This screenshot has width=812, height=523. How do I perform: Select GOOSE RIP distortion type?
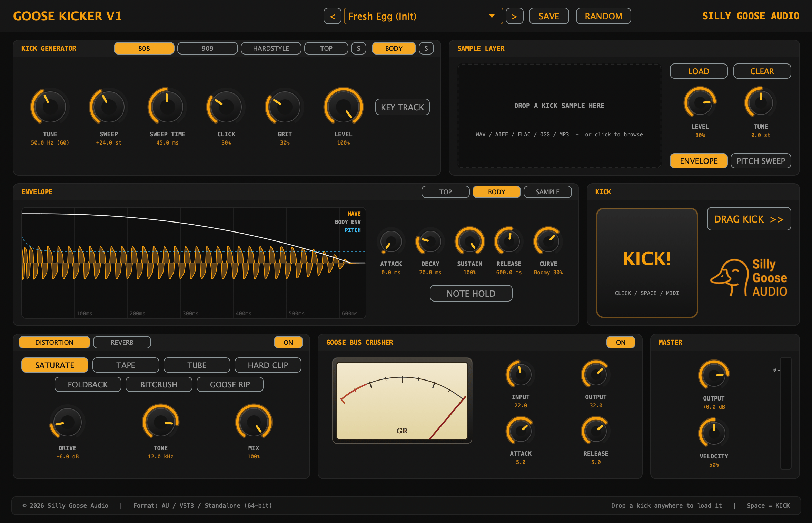pos(230,384)
